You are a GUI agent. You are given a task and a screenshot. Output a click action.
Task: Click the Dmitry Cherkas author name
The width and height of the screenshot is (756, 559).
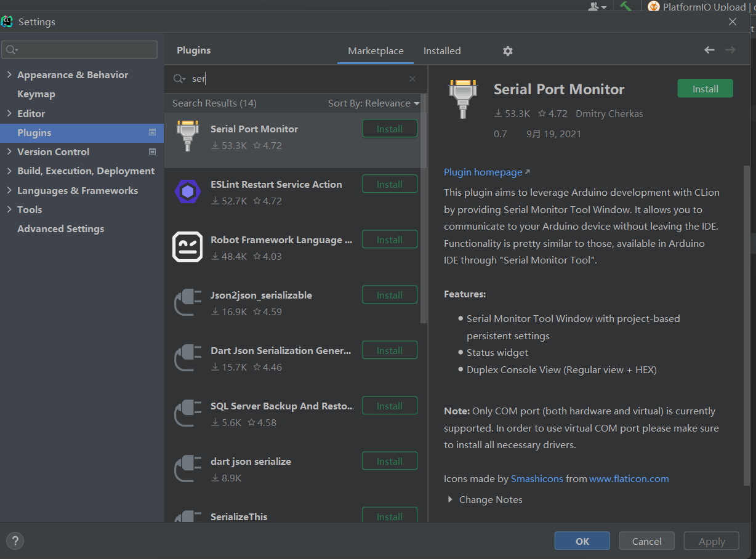(x=609, y=114)
